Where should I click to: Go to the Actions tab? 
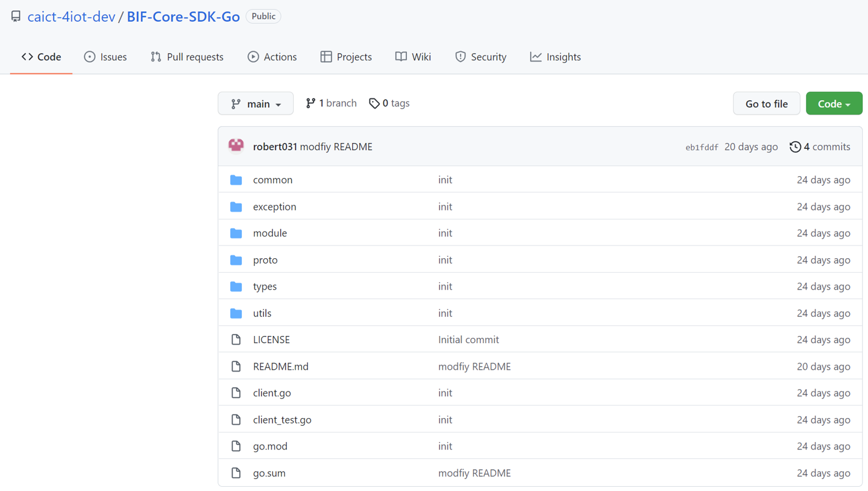pyautogui.click(x=272, y=57)
